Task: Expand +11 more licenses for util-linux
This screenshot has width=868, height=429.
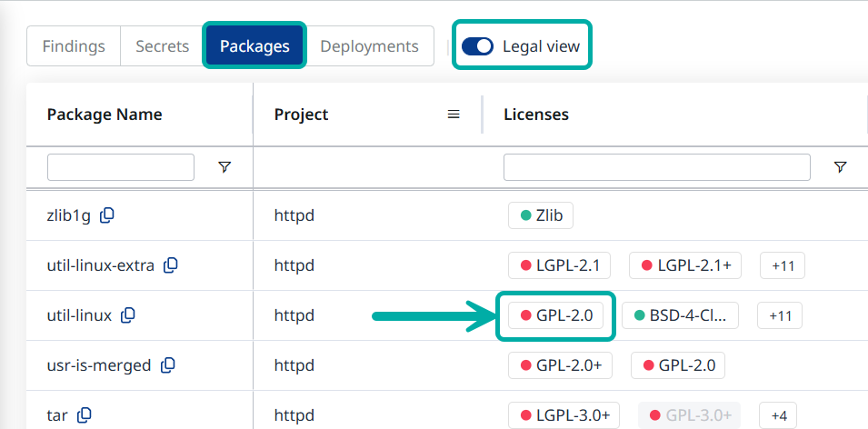Action: pyautogui.click(x=780, y=316)
